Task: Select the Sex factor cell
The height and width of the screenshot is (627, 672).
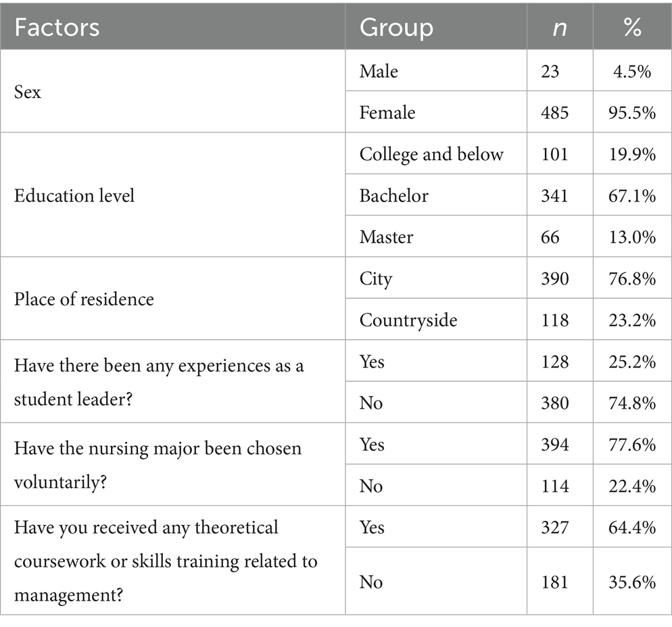Action: click(28, 92)
